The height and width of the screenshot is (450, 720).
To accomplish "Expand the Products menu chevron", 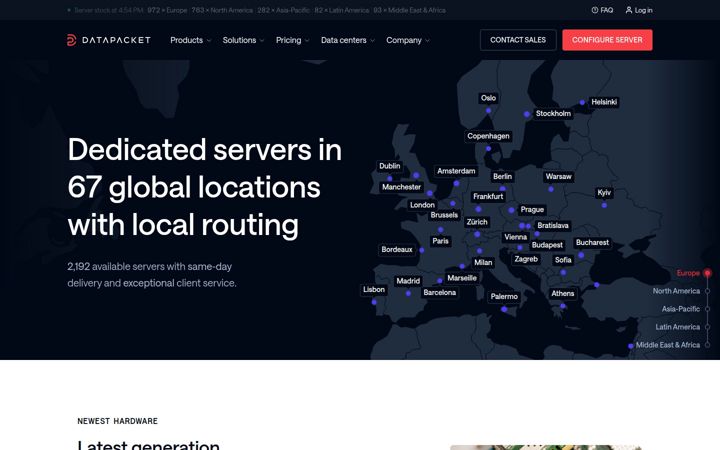I will click(209, 40).
